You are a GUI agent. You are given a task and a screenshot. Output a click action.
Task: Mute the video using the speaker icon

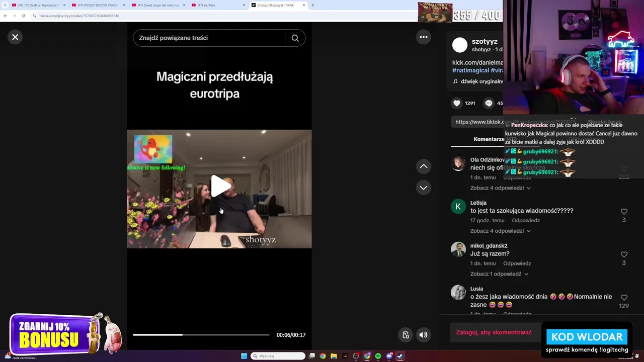click(x=424, y=335)
